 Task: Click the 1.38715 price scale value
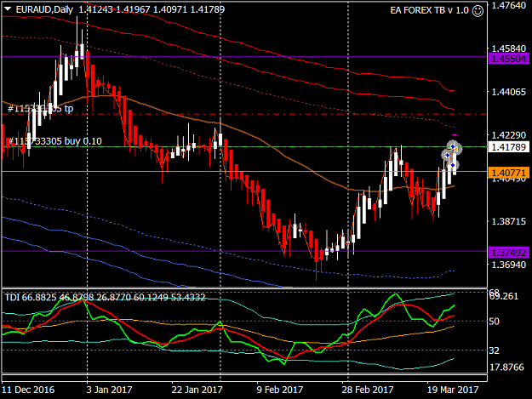(508, 221)
